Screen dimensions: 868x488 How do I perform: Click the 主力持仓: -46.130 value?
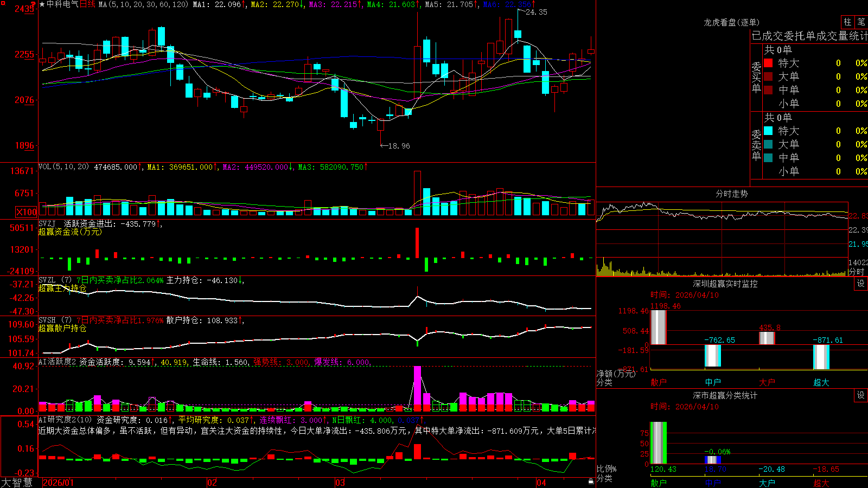[202, 280]
